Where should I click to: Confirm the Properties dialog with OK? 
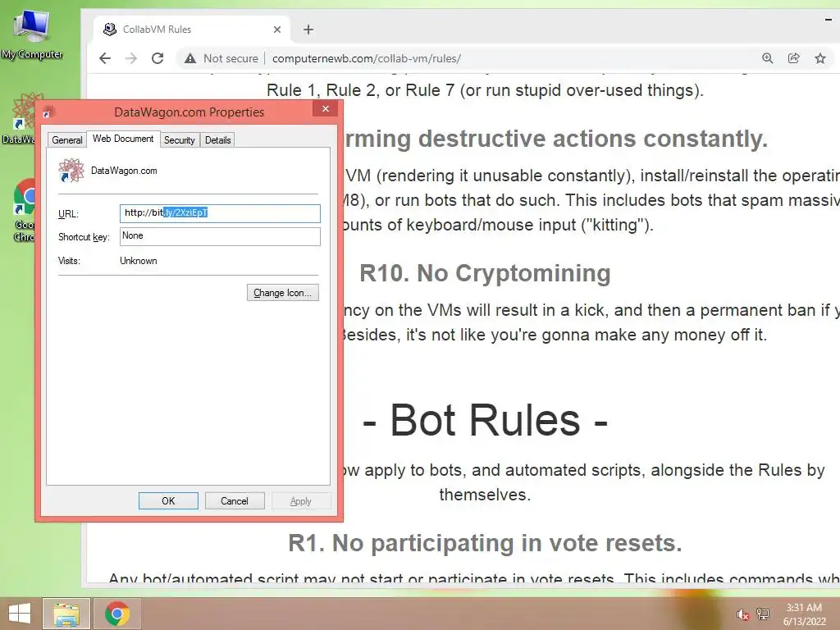tap(168, 501)
